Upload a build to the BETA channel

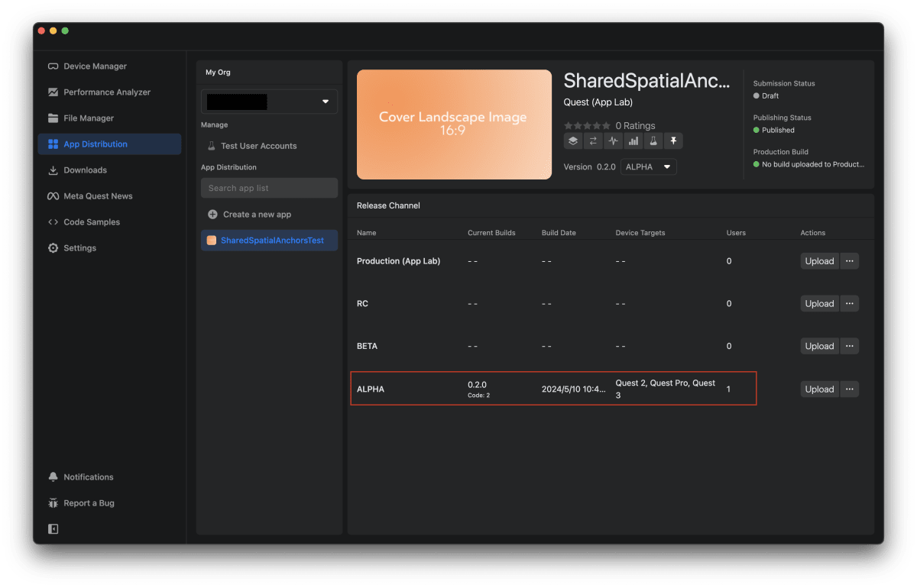tap(819, 347)
